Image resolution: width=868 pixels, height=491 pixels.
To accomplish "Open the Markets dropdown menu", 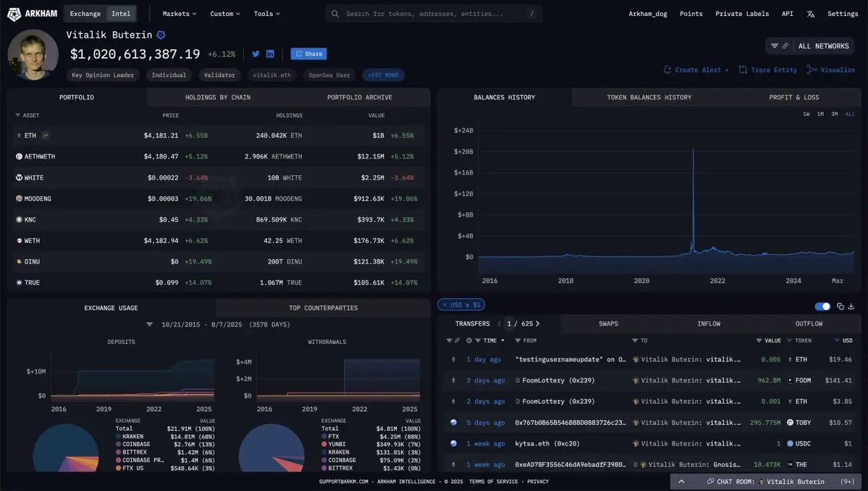I will [x=180, y=14].
